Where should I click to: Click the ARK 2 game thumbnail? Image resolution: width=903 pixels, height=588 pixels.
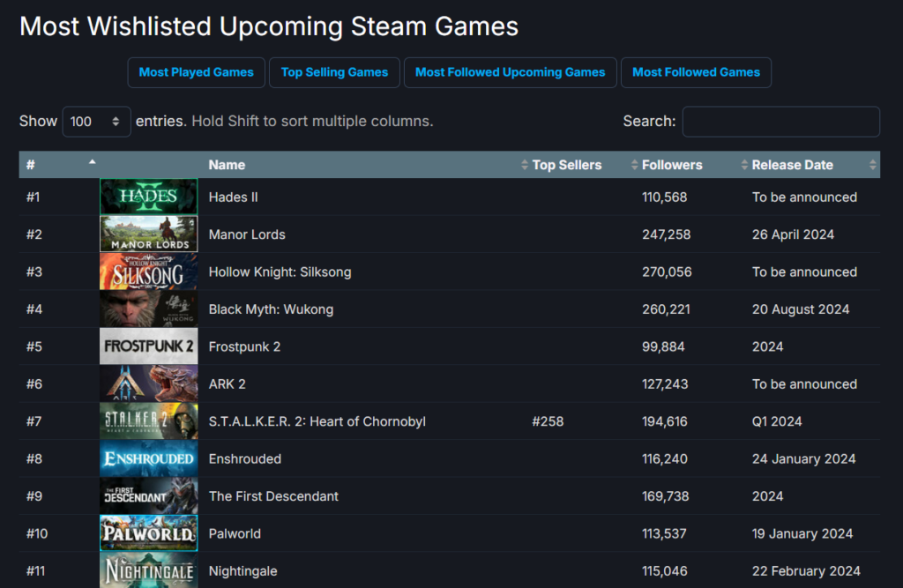(x=148, y=384)
